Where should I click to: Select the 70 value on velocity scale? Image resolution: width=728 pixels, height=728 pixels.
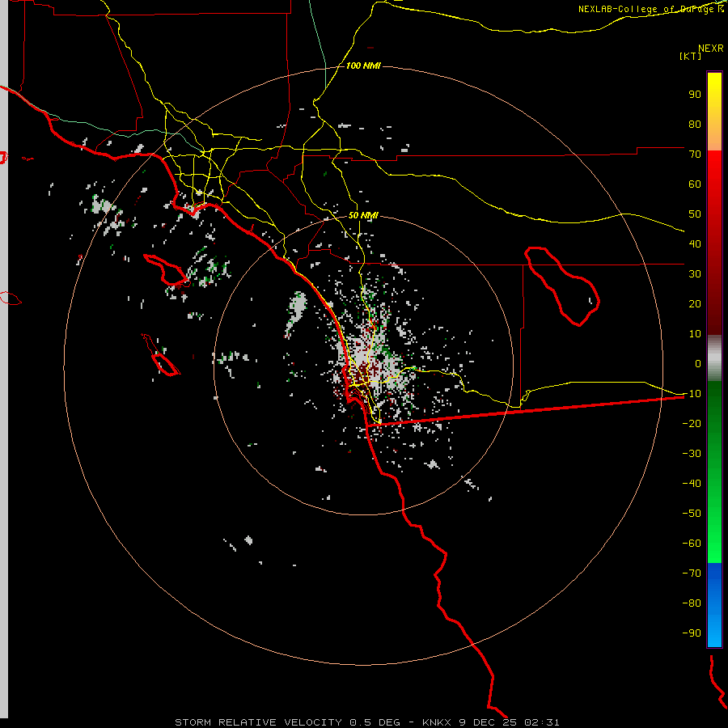[x=695, y=154]
